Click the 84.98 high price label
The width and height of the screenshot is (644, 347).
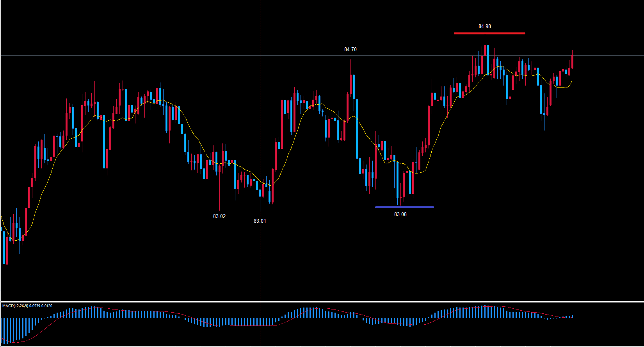click(484, 26)
